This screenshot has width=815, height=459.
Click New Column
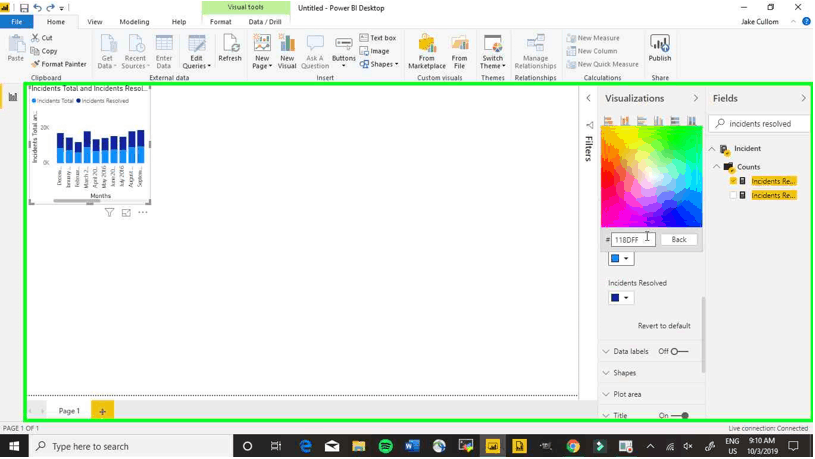click(592, 51)
